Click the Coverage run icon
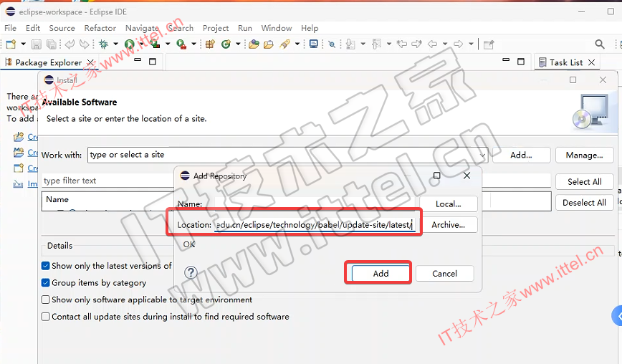 click(155, 44)
